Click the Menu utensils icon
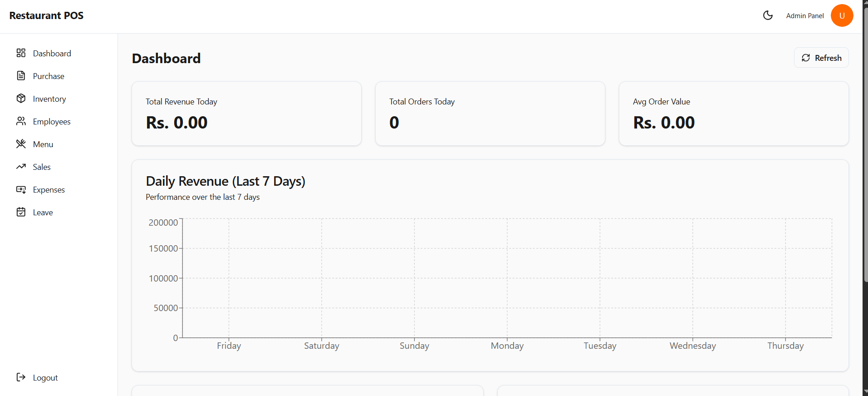This screenshot has height=396, width=868. click(21, 144)
